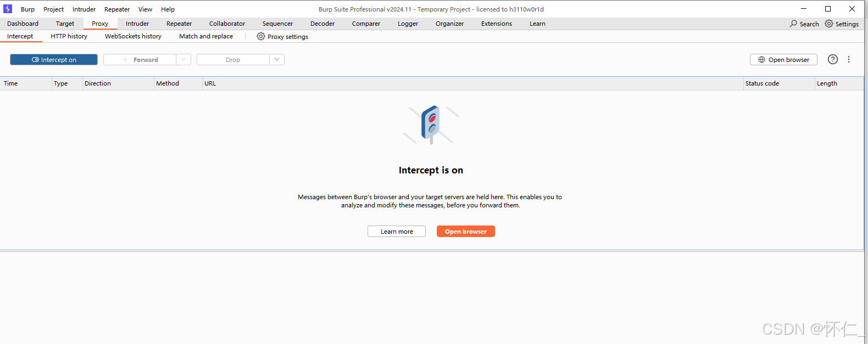
Task: Open Proxy settings
Action: tap(282, 37)
